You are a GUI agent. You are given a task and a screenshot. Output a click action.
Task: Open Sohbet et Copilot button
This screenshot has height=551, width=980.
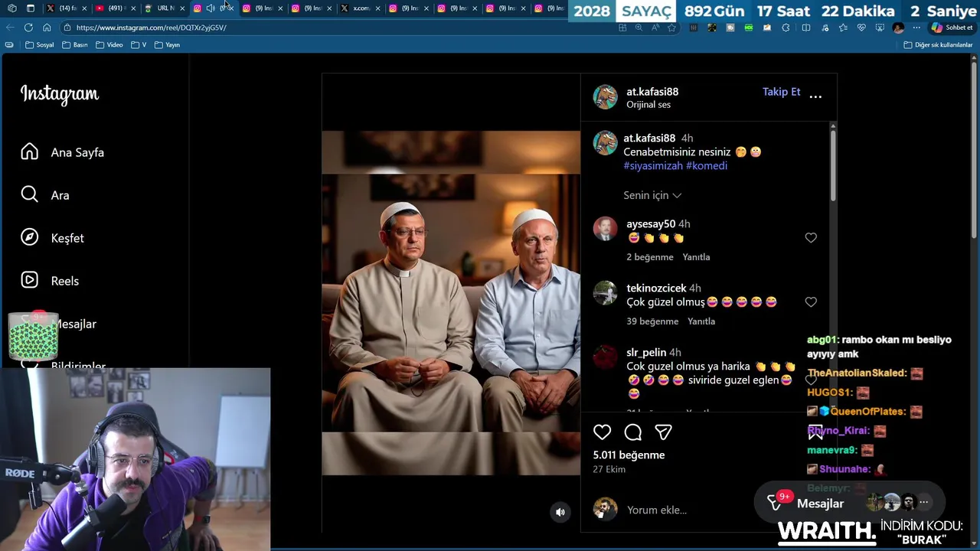pos(952,28)
